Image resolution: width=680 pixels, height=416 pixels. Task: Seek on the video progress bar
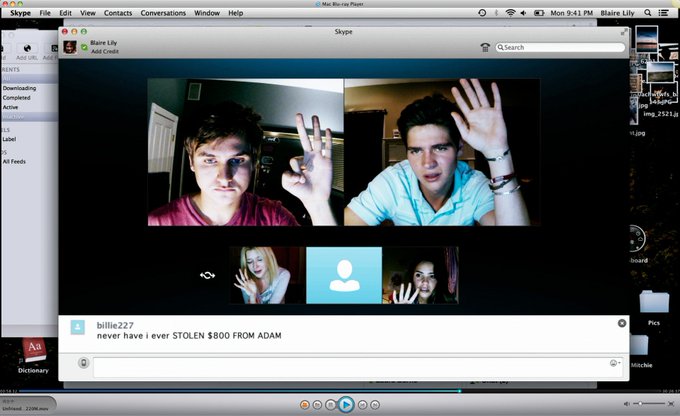click(x=340, y=391)
